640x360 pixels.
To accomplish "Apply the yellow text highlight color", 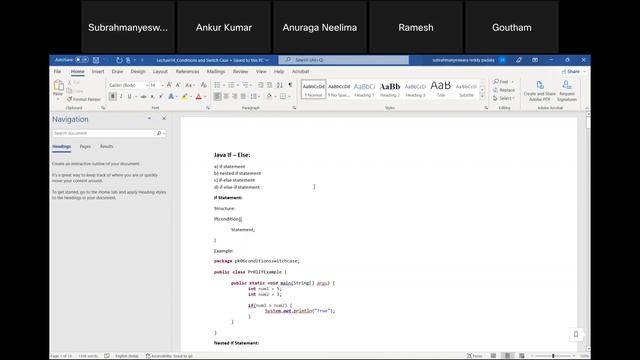I will point(184,96).
